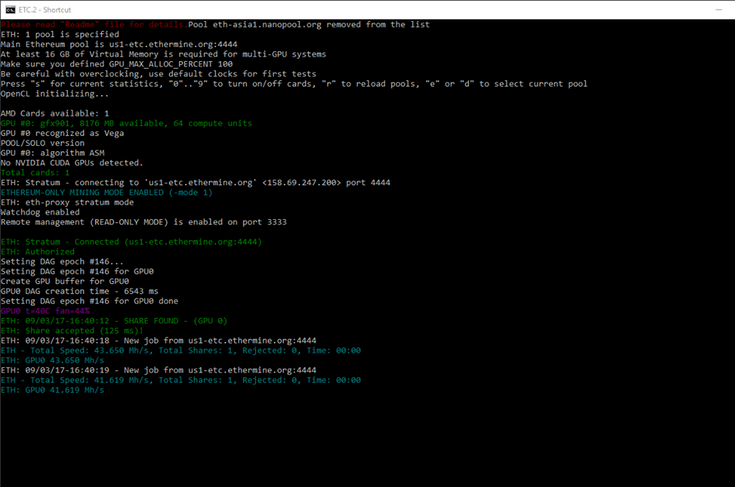This screenshot has height=487, width=735.
Task: Click green line 'Total cards: 1'
Action: pos(35,172)
